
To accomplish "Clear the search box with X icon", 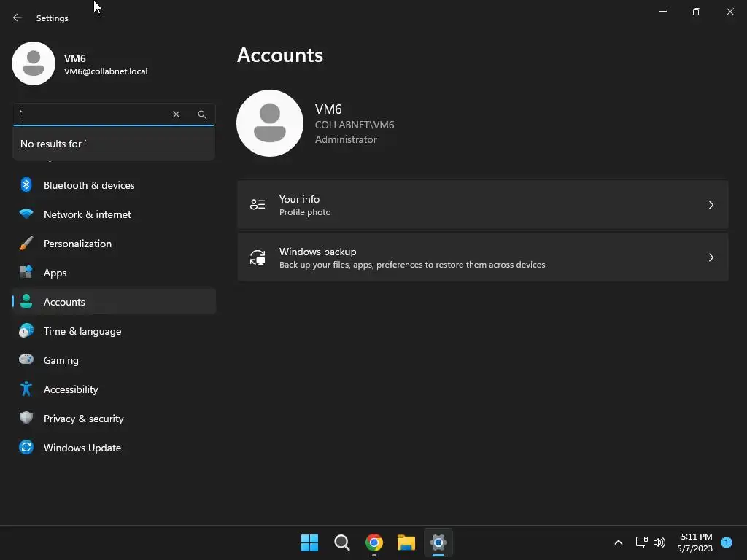I will (177, 114).
